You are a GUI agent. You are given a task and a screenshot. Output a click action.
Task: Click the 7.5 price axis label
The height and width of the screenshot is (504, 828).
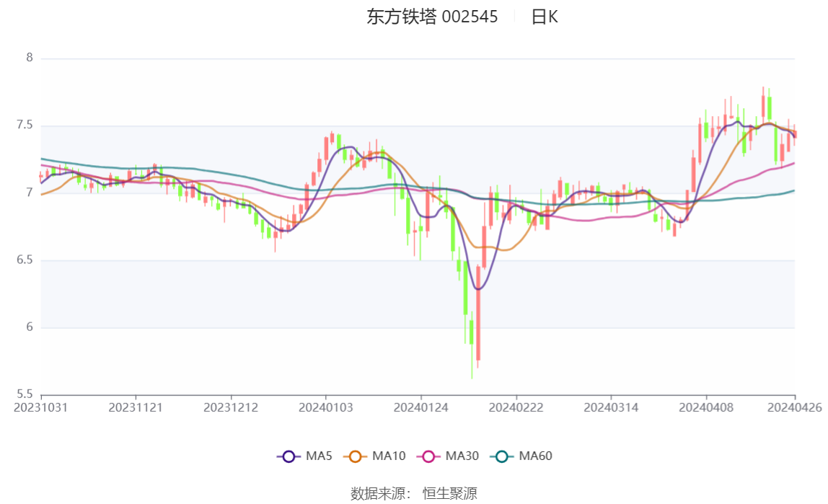[25, 125]
